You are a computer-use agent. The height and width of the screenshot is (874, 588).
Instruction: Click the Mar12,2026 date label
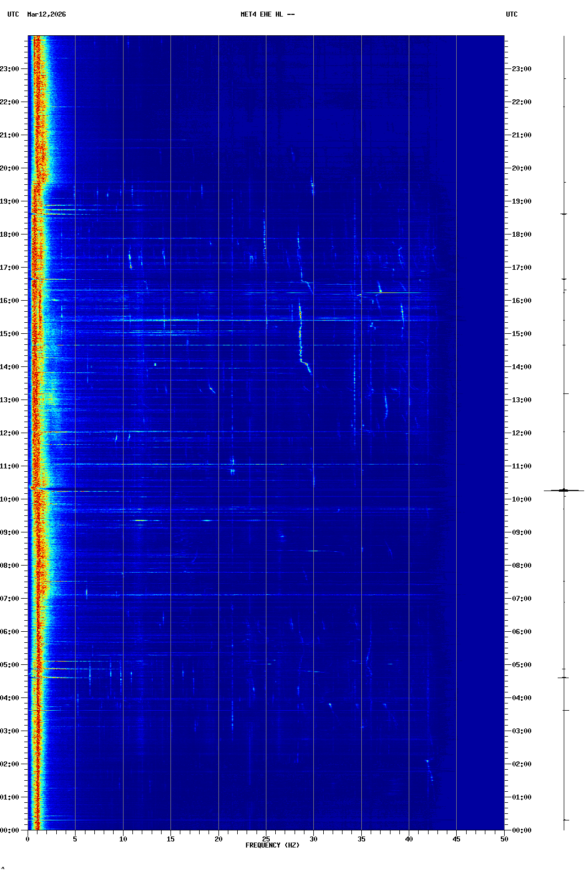[x=46, y=14]
